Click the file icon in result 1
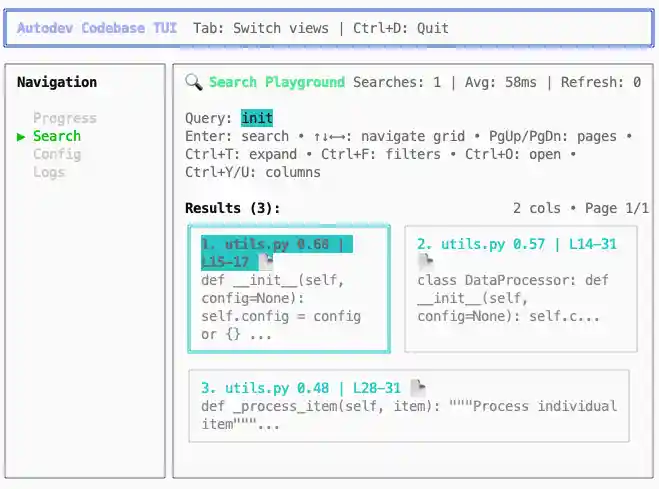The width and height of the screenshot is (659, 489). (x=265, y=261)
